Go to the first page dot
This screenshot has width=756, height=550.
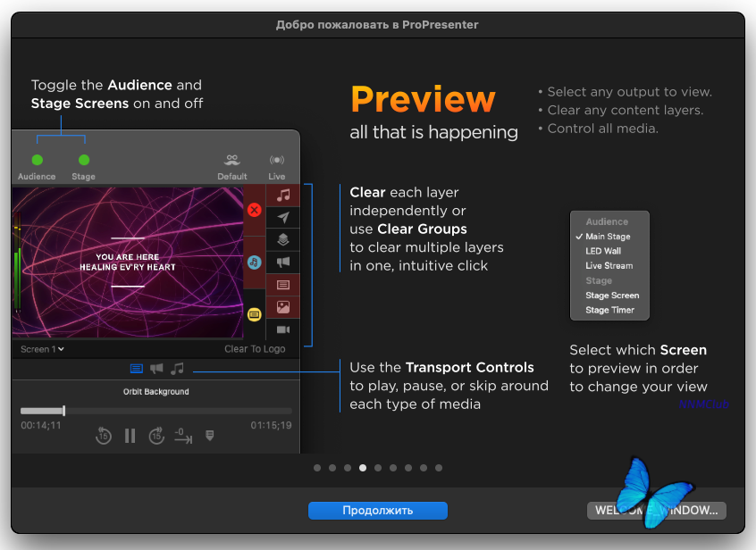tap(316, 468)
